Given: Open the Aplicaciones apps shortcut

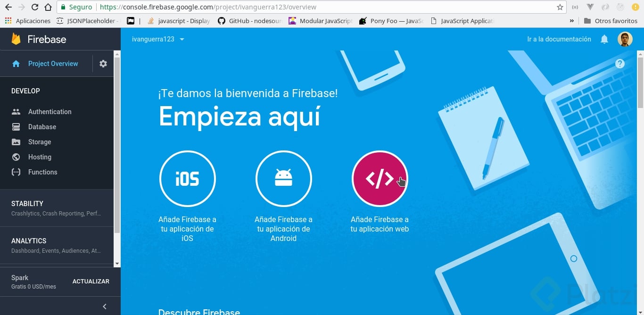Looking at the screenshot, I should pyautogui.click(x=28, y=21).
